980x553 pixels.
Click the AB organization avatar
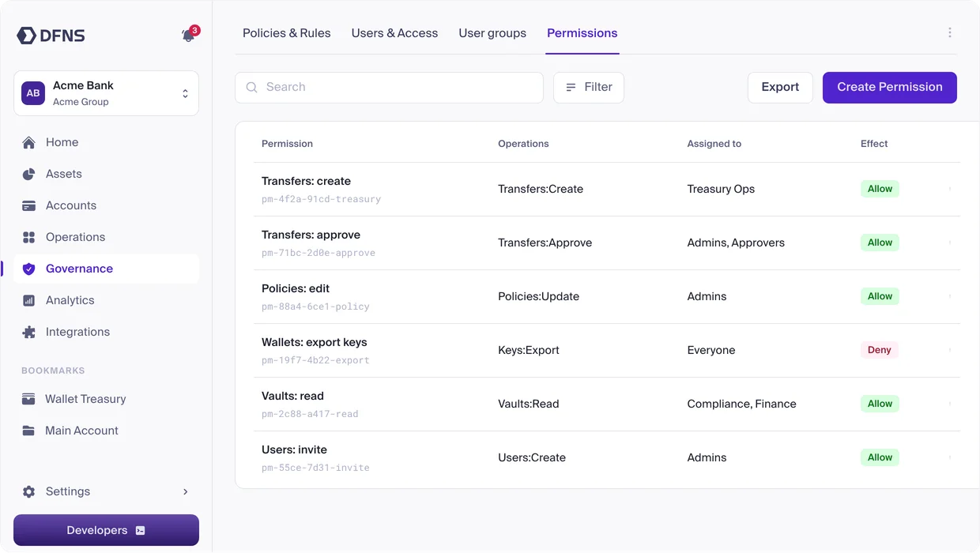(x=33, y=93)
